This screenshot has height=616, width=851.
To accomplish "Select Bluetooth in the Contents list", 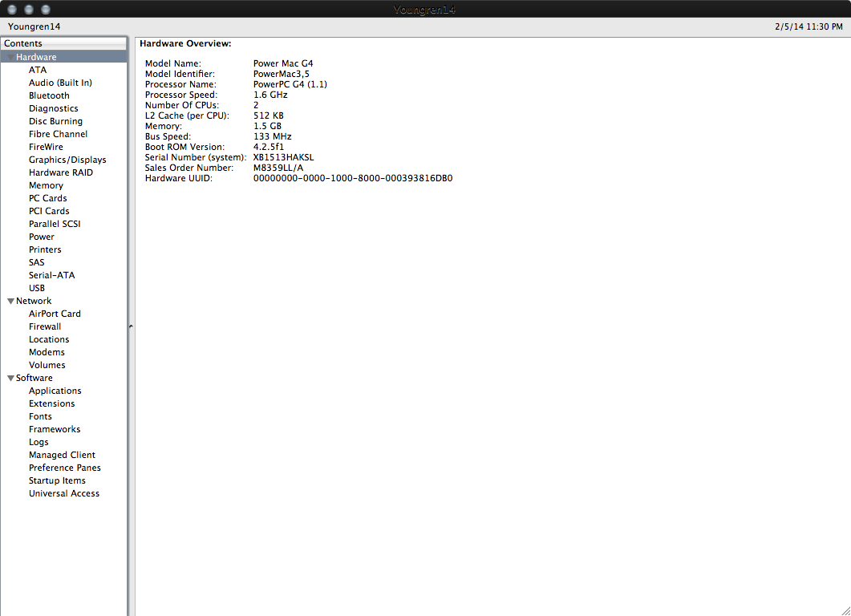I will click(x=49, y=95).
